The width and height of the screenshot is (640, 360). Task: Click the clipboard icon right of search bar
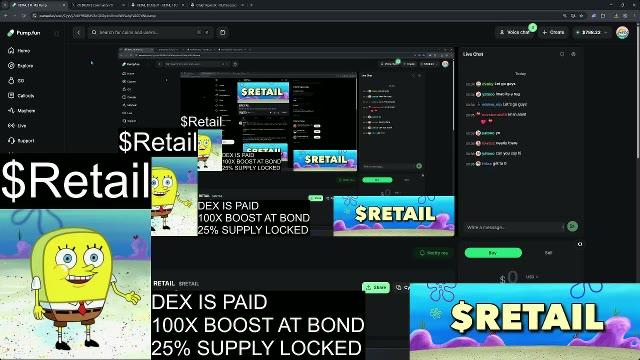222,32
